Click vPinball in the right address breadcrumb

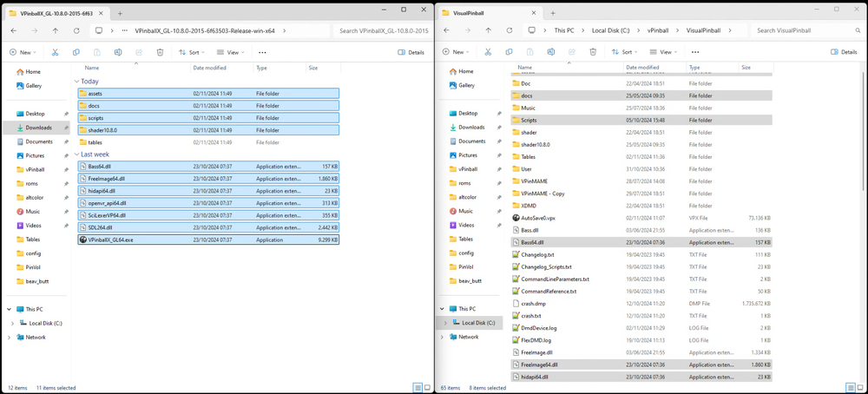pyautogui.click(x=658, y=30)
